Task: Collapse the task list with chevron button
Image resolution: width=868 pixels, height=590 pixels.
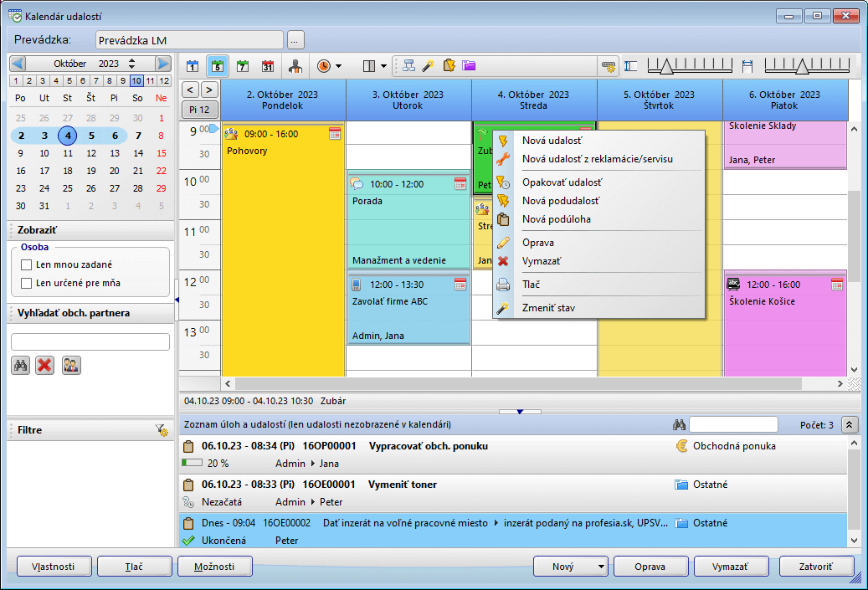Action: pos(850,425)
